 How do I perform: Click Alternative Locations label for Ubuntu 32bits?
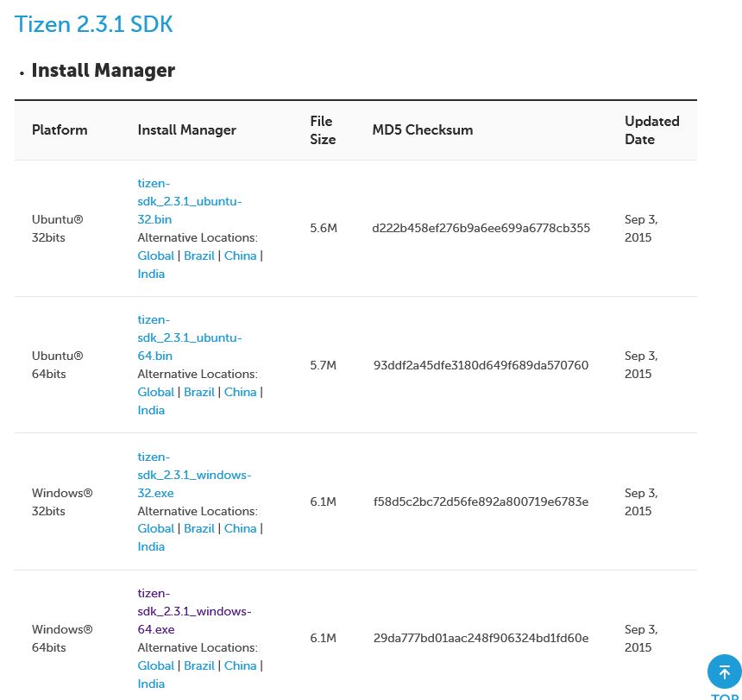coord(198,237)
